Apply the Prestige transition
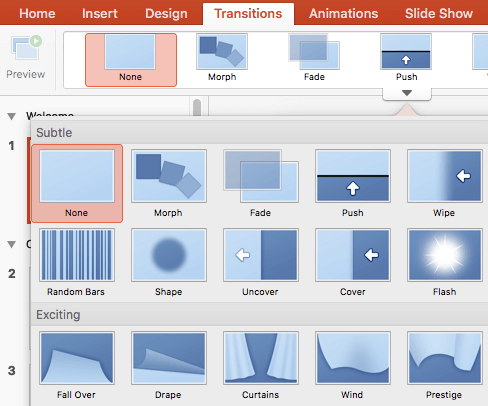 pos(445,365)
